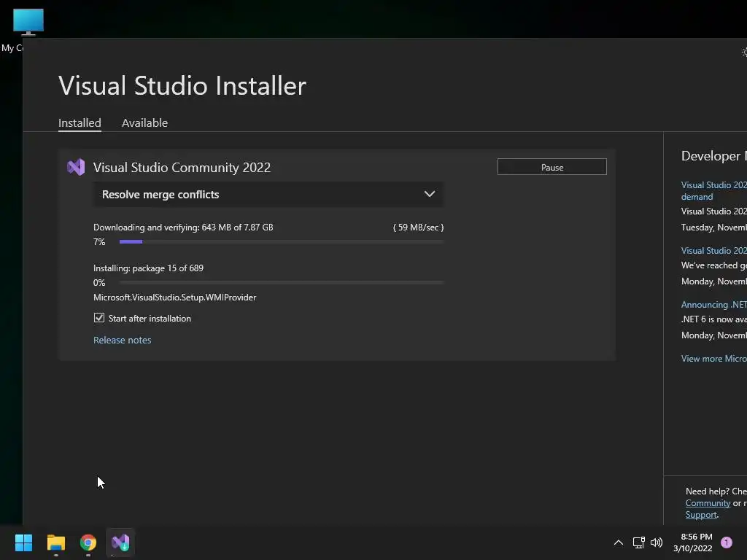The height and width of the screenshot is (560, 747).
Task: Open the first Visual Studio 2022 news headline
Action: [x=713, y=190]
